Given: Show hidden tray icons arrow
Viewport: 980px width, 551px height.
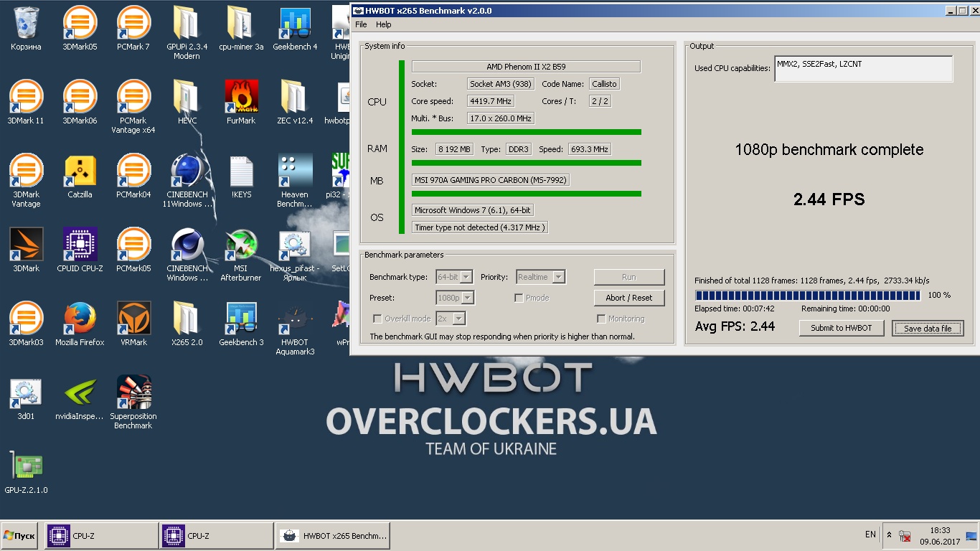Looking at the screenshot, I should coord(890,535).
